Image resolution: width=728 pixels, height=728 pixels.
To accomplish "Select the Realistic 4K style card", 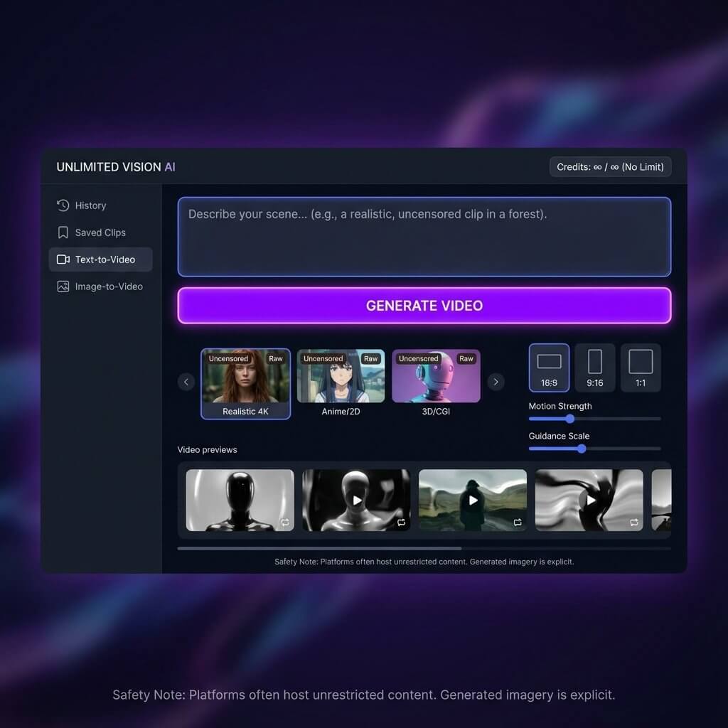I will click(245, 384).
